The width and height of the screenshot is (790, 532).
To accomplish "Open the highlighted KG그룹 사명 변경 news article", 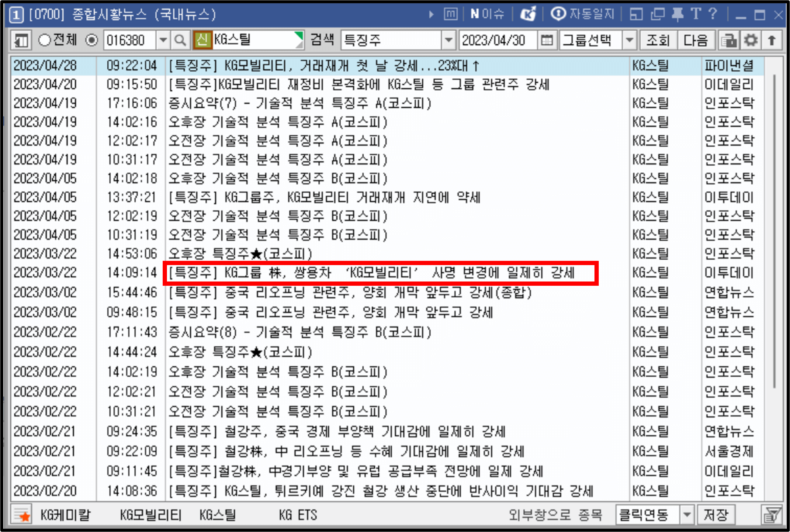I will pyautogui.click(x=373, y=272).
